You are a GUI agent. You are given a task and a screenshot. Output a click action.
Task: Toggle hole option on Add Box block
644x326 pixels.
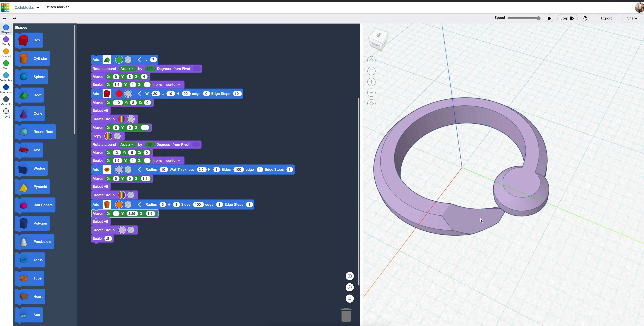pyautogui.click(x=128, y=94)
